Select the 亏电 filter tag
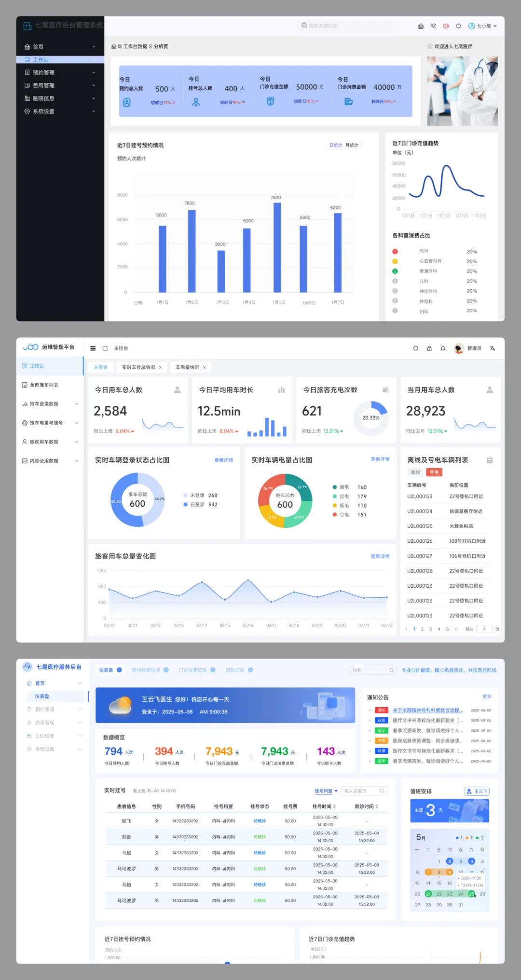This screenshot has height=980, width=521. [x=434, y=472]
